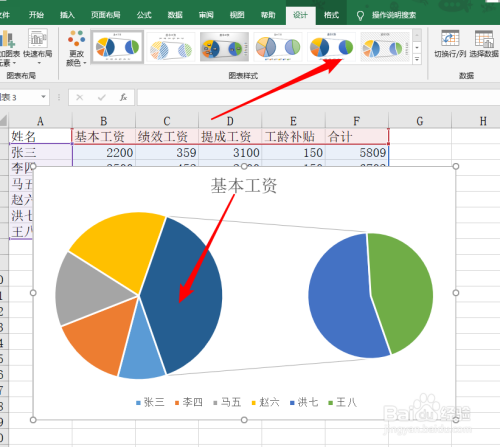Screen dimensions: 500x447
Task: Click the 王八 legend entry
Action: [x=343, y=402]
